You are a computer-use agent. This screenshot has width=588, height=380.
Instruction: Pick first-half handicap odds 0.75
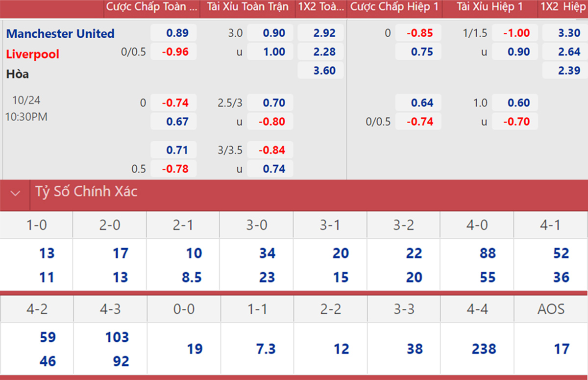[x=418, y=52]
